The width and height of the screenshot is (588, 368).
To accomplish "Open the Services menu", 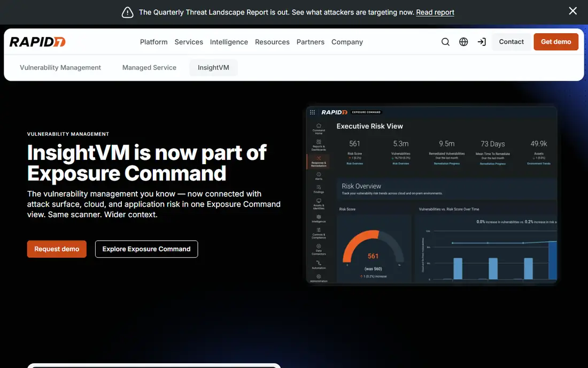I will [x=189, y=42].
